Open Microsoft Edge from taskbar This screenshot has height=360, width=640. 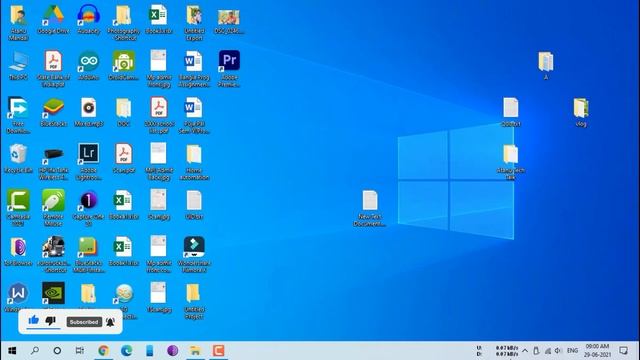127,351
